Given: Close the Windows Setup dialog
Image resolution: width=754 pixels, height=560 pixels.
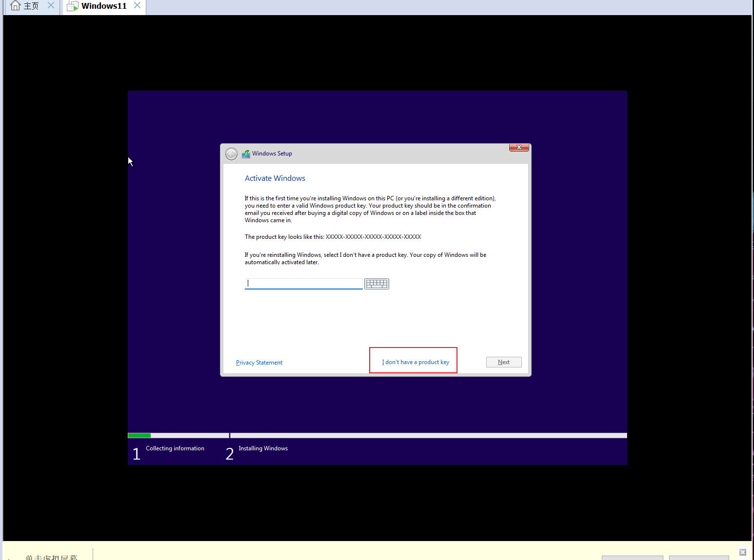Looking at the screenshot, I should (x=519, y=147).
